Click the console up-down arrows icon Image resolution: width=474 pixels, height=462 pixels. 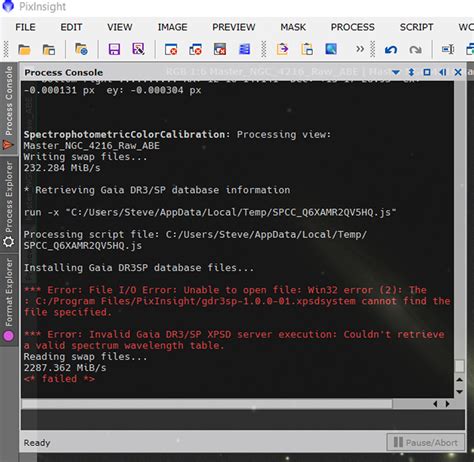411,72
